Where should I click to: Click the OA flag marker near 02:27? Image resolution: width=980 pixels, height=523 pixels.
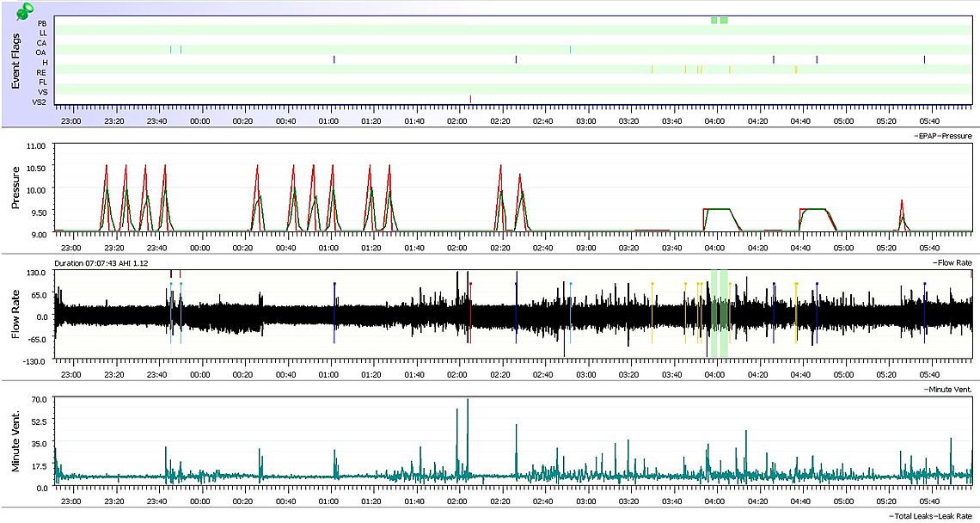click(x=517, y=59)
